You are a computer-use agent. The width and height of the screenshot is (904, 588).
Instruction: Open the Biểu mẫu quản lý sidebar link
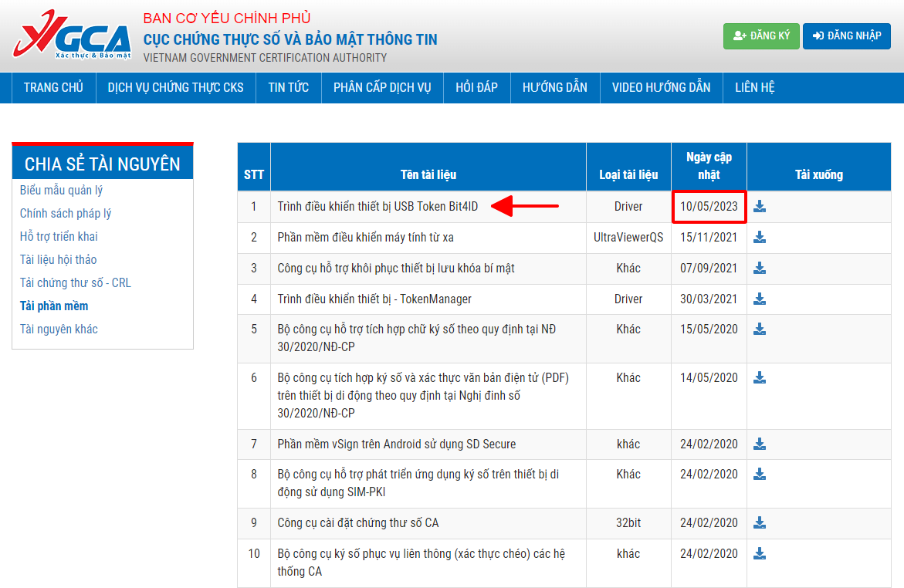click(61, 189)
